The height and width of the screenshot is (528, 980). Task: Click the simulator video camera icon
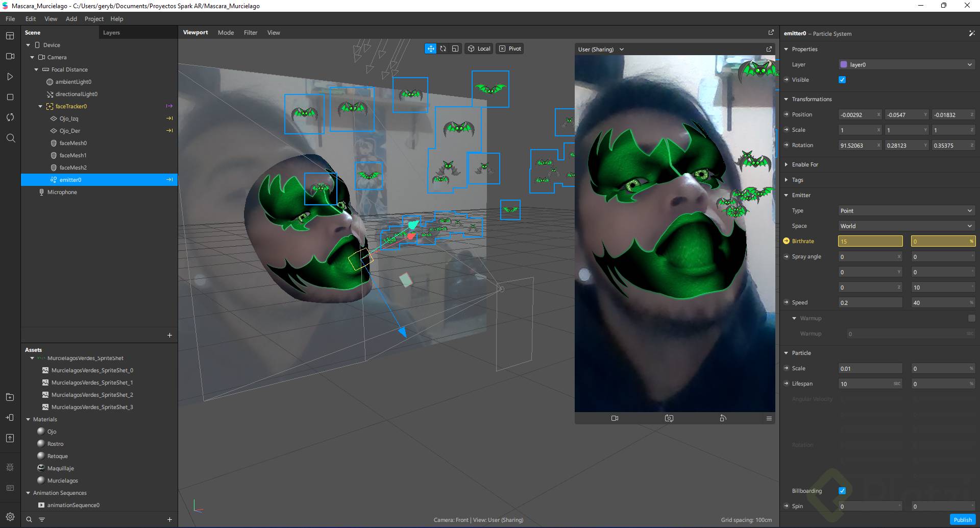point(615,418)
